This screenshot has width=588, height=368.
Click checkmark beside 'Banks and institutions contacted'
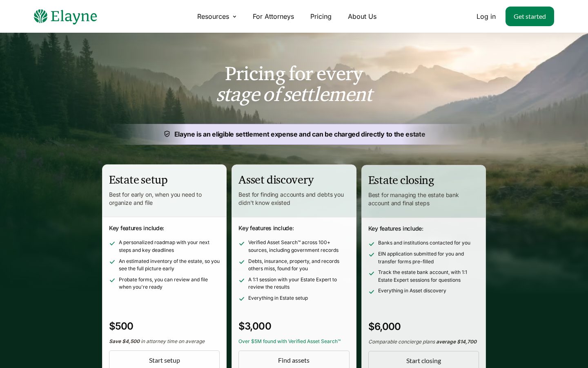tap(372, 244)
